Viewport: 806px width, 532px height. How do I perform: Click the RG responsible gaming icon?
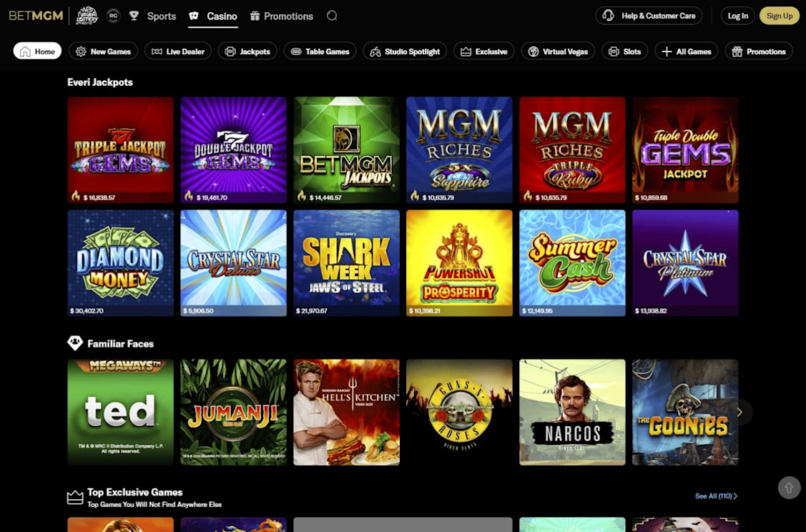pyautogui.click(x=113, y=16)
